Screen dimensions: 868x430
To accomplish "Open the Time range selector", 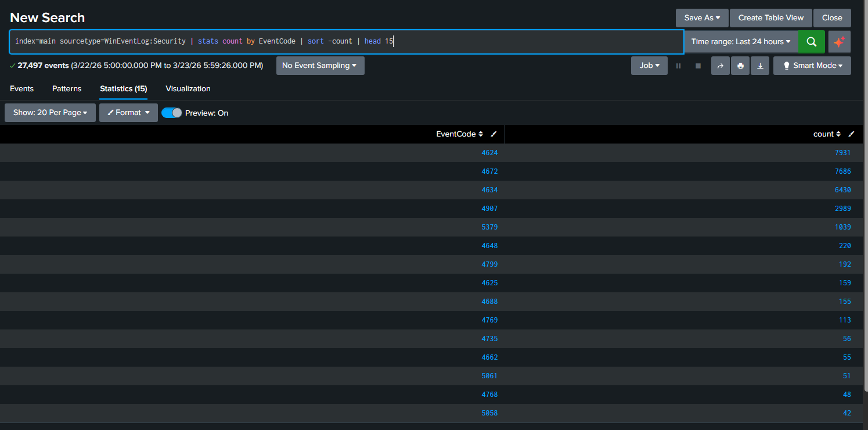I will pos(741,41).
